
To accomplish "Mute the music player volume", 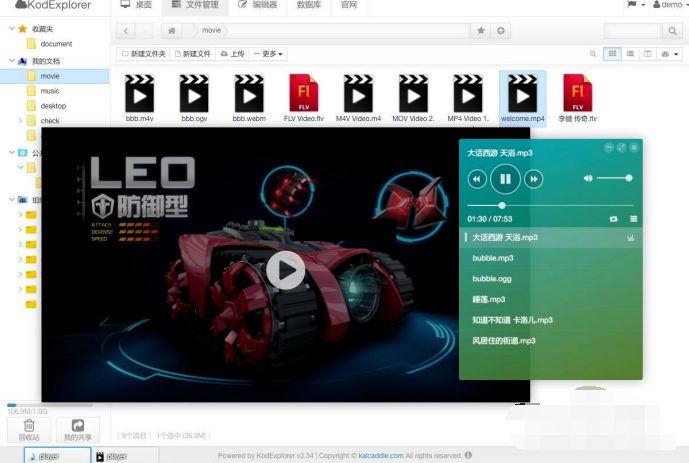I will (x=587, y=178).
